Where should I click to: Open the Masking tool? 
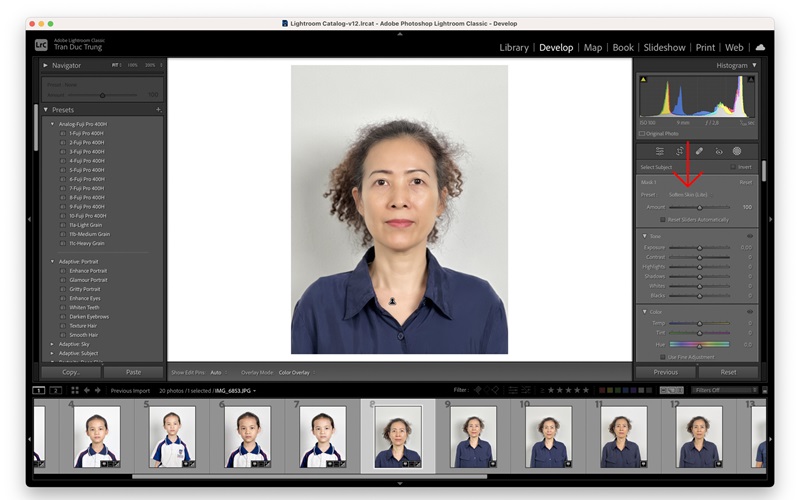pos(737,151)
